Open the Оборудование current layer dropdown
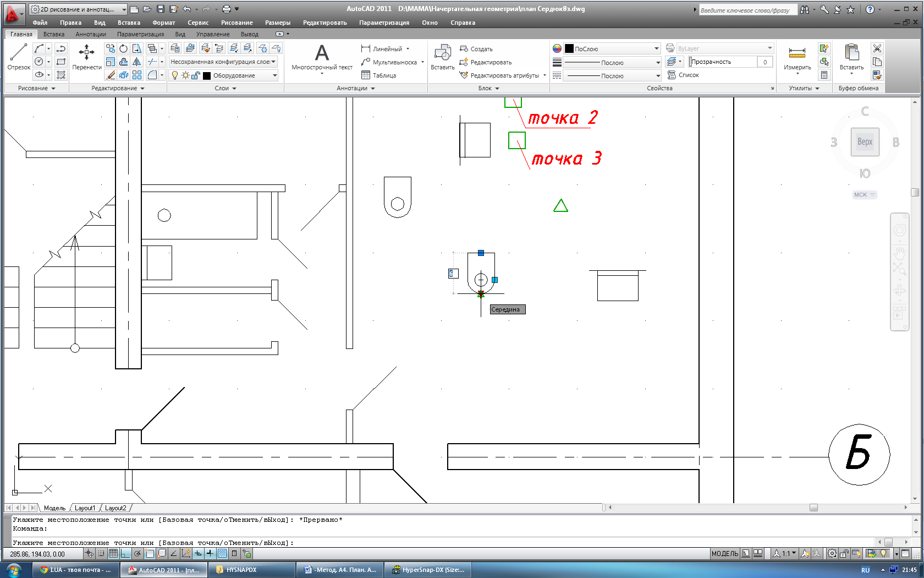The width and height of the screenshot is (924, 578). point(223,75)
